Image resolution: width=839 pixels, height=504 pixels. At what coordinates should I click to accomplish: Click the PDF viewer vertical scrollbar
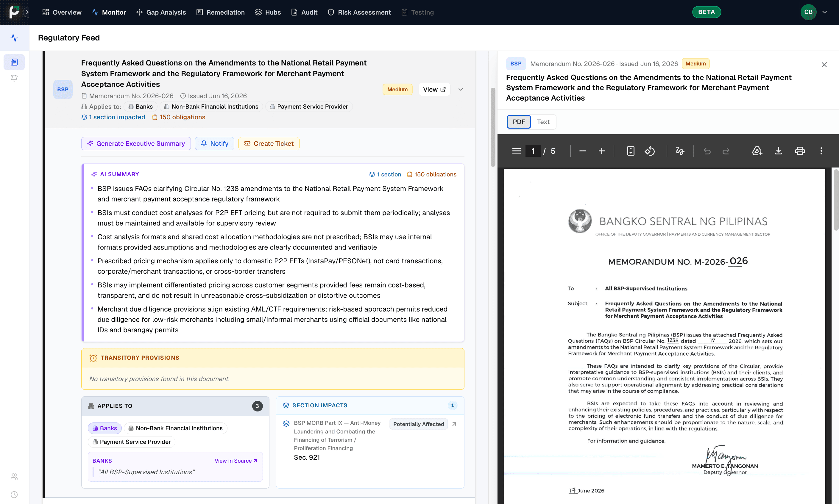click(836, 200)
